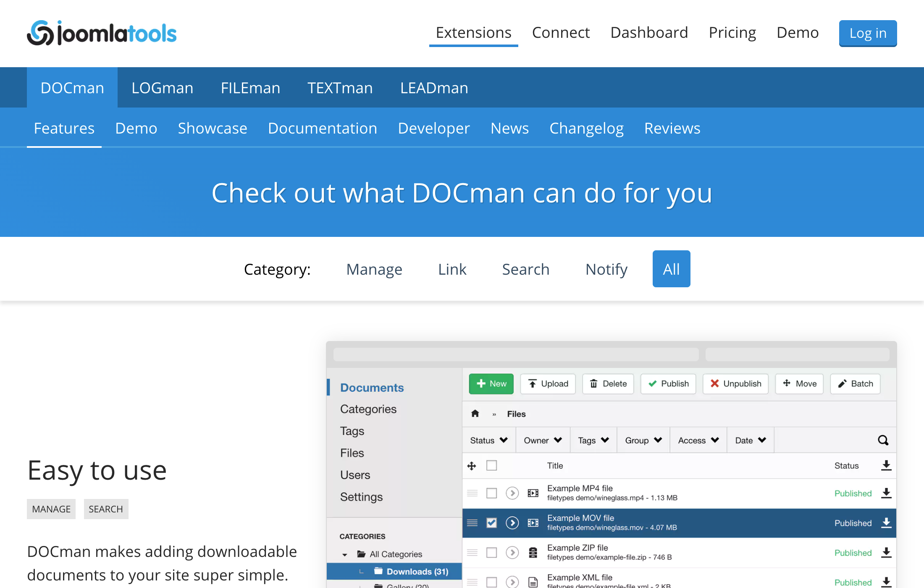Click the move-arrows icon in table header

[x=472, y=466]
